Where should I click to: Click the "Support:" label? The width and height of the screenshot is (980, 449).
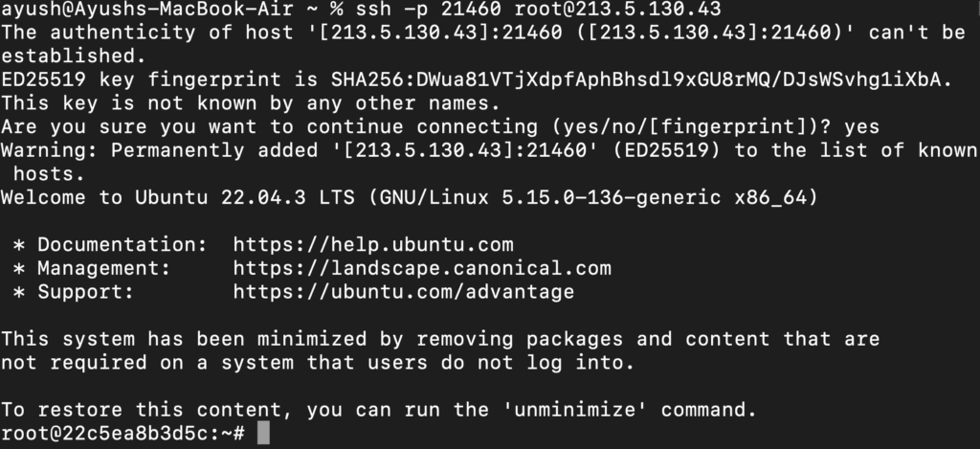86,291
